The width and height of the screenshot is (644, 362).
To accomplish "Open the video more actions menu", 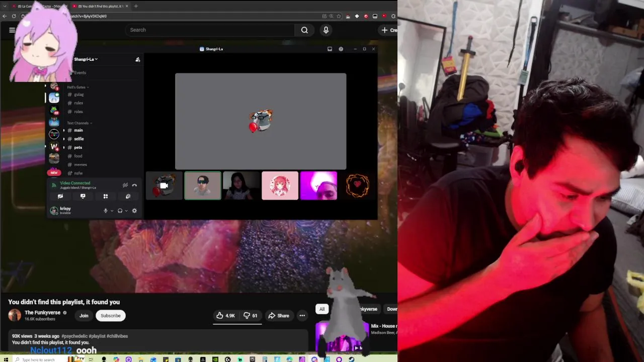I will (x=302, y=316).
